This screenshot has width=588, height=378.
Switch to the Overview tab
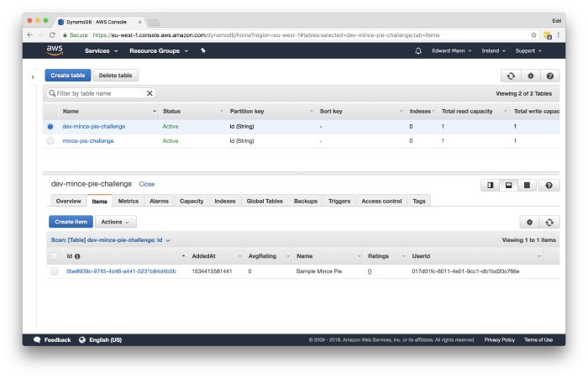point(68,201)
